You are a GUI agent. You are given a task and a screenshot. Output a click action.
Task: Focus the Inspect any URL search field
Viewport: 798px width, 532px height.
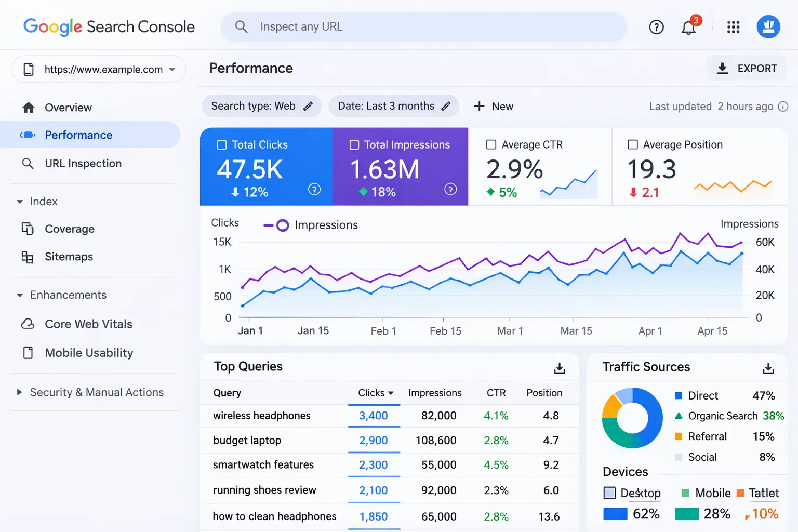point(423,27)
